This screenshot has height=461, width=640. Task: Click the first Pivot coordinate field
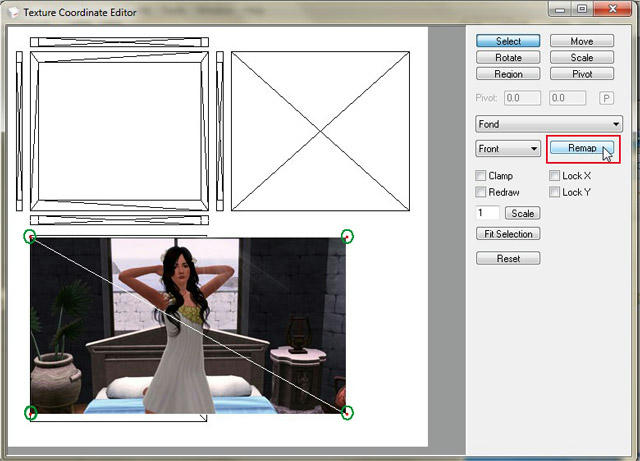[522, 98]
